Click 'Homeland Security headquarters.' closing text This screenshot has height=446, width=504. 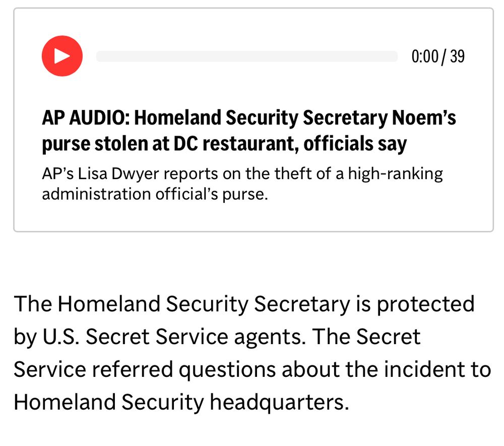click(x=181, y=402)
